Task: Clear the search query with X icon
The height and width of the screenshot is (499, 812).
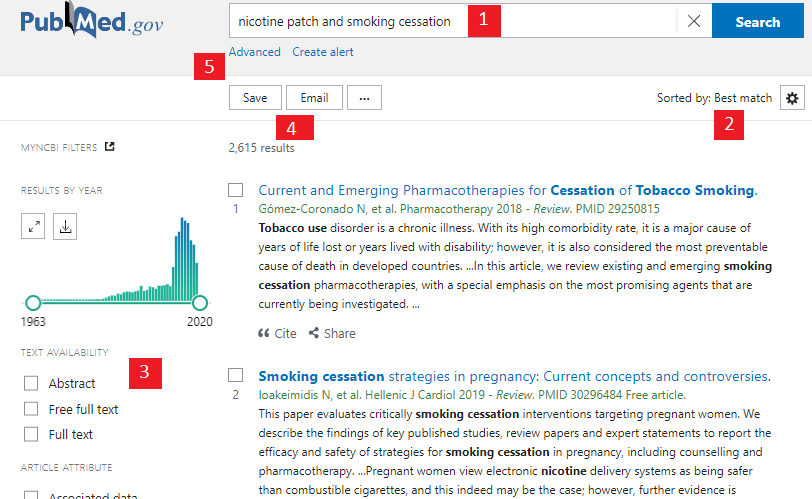Action: click(x=694, y=21)
